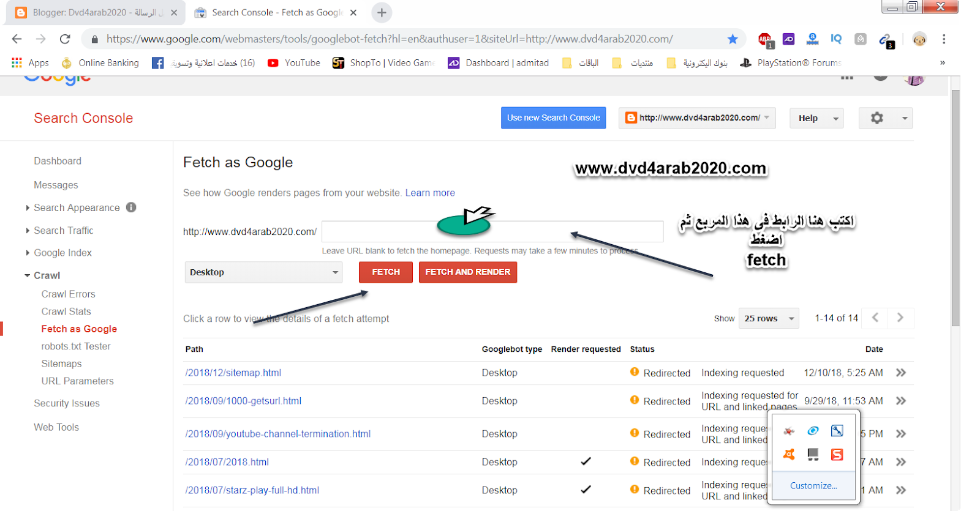Open the /2018/12/sitemap.html path link
980x511 pixels.
click(233, 373)
